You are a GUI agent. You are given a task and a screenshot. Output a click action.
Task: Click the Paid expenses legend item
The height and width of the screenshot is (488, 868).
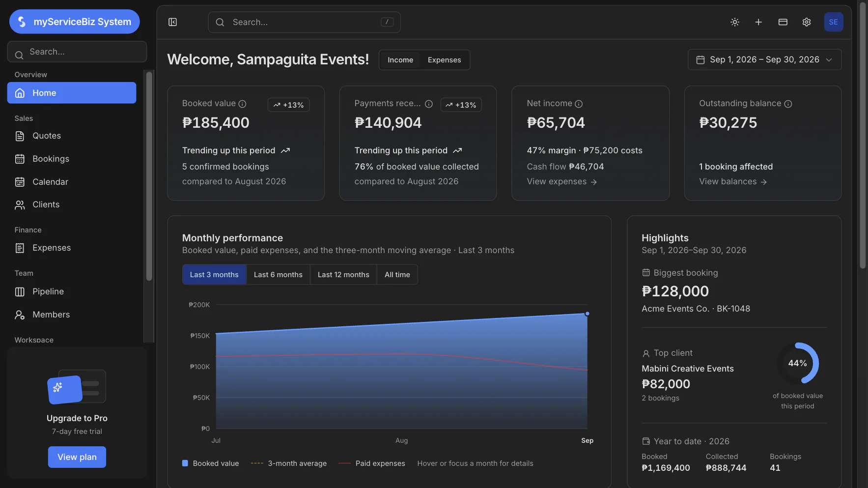pos(372,463)
